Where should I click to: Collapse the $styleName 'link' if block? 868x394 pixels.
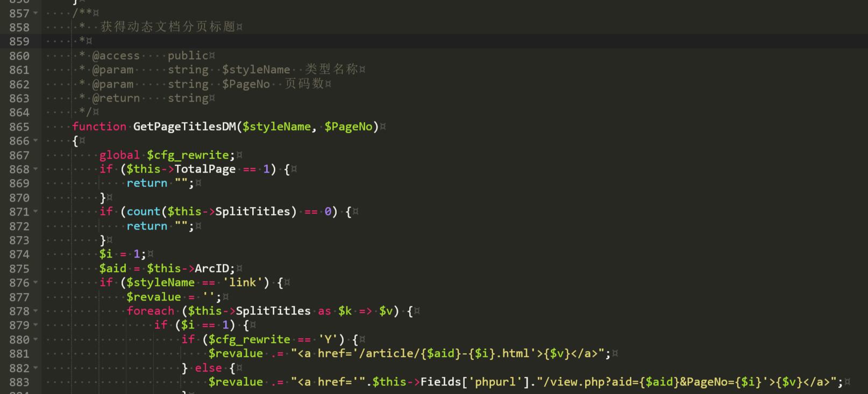click(36, 283)
